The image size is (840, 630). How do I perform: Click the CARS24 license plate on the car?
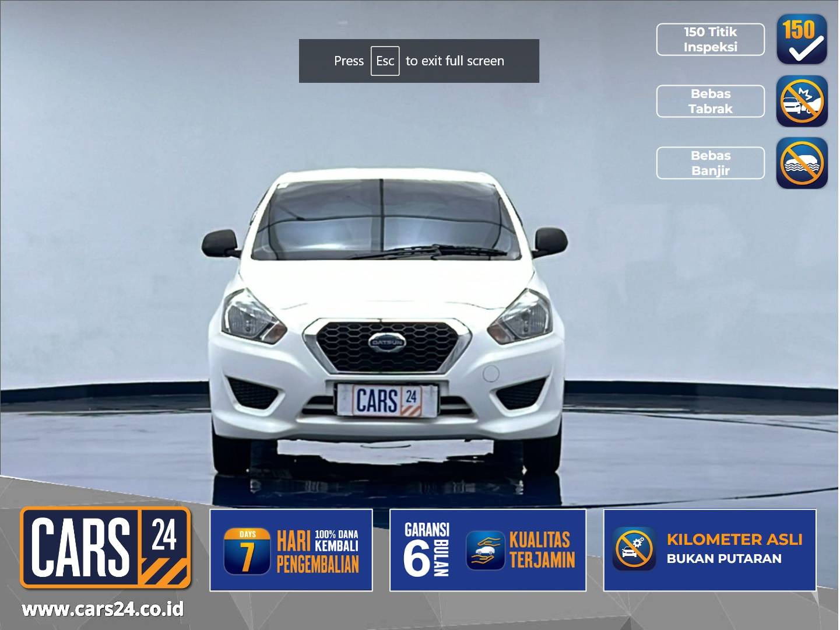click(387, 400)
